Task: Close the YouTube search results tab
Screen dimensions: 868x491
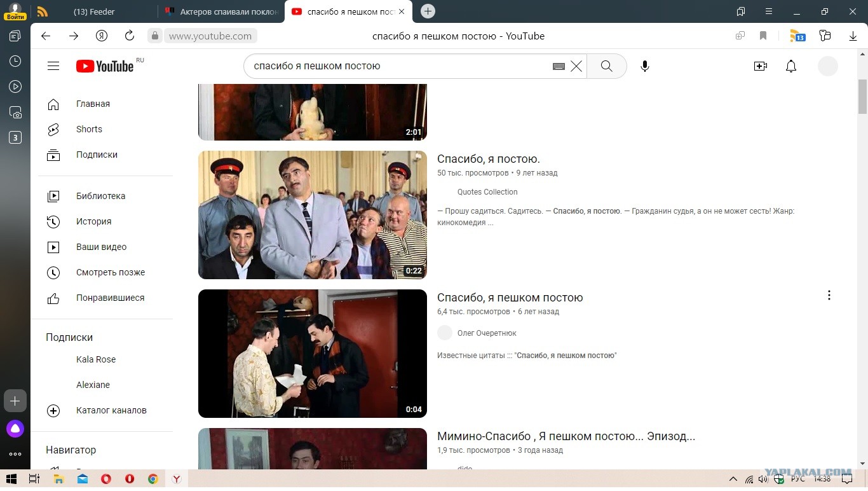Action: click(x=402, y=11)
